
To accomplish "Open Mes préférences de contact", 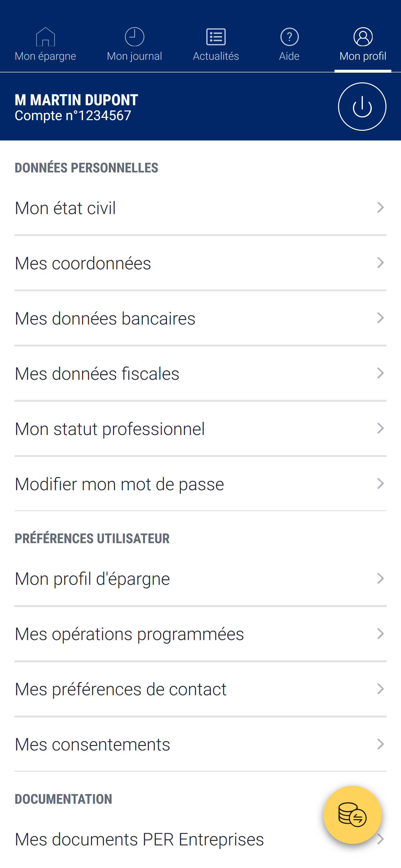I will (200, 689).
